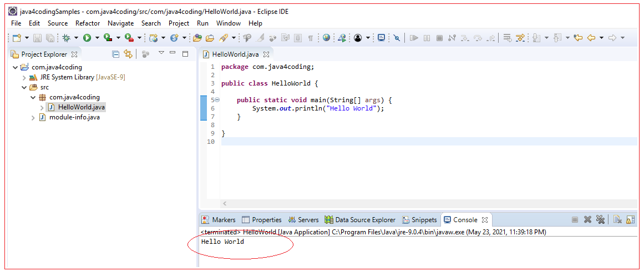Open the Navigate menu

click(121, 23)
